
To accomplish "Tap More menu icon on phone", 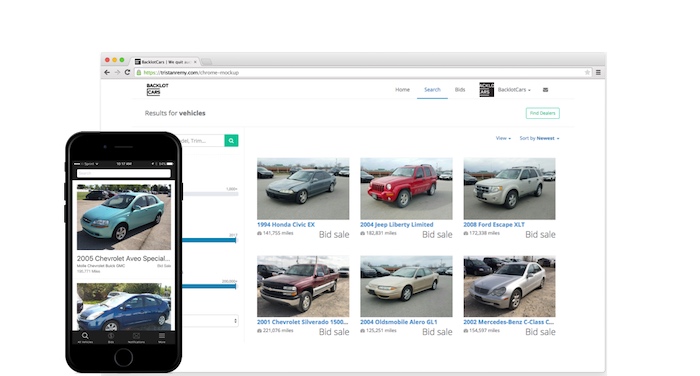I will (162, 337).
